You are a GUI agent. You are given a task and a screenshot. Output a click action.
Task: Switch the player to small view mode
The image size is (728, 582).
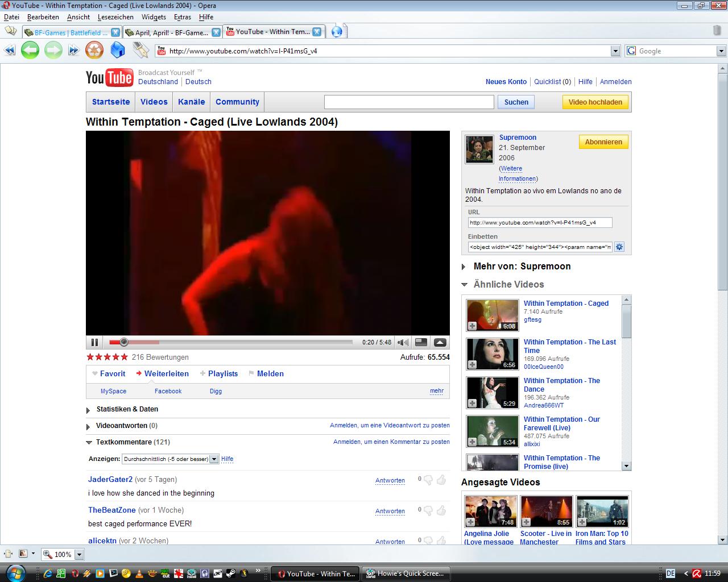[421, 342]
